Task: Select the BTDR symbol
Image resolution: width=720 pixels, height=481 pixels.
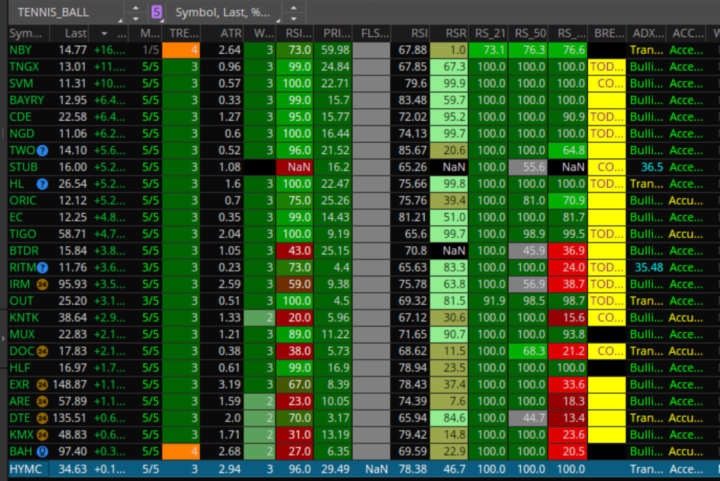Action: coord(24,251)
